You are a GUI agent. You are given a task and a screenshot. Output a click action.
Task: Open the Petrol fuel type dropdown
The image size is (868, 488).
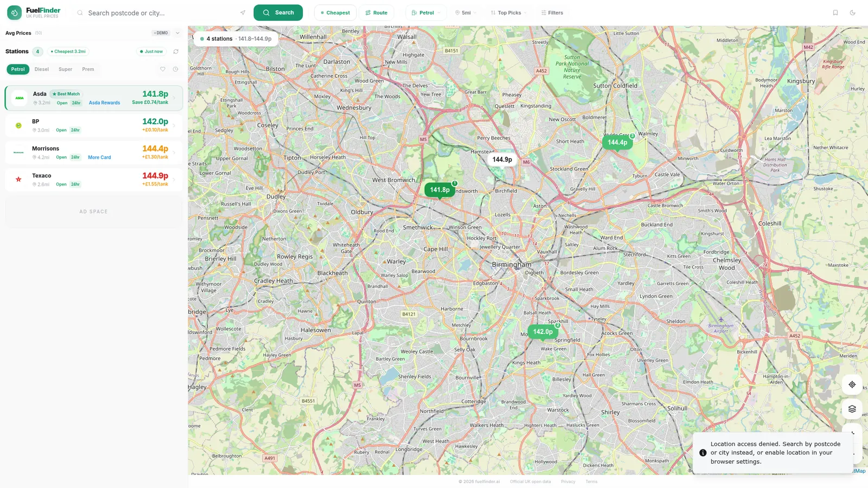point(426,12)
